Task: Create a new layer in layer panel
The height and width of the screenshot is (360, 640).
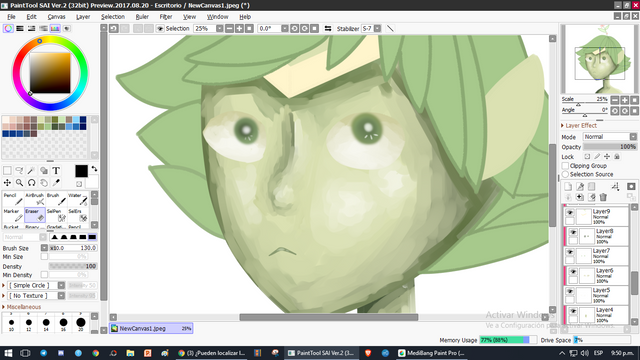Action: (x=568, y=187)
